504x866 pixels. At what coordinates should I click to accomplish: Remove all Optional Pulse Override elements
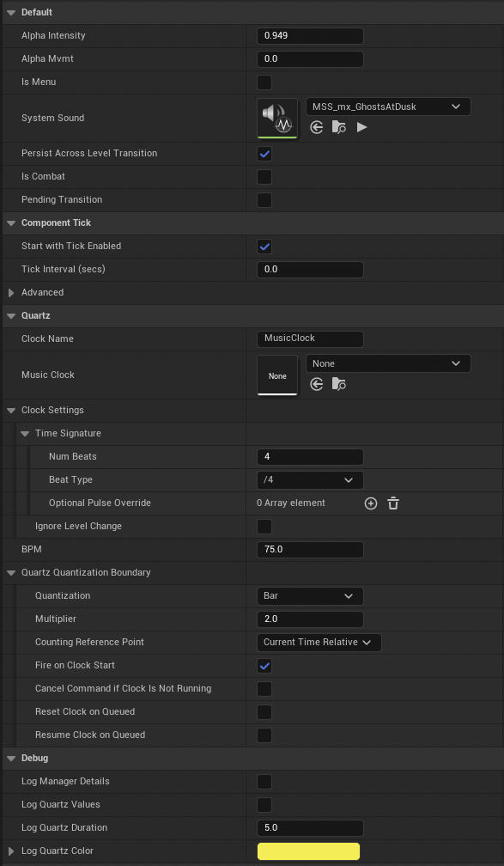393,503
